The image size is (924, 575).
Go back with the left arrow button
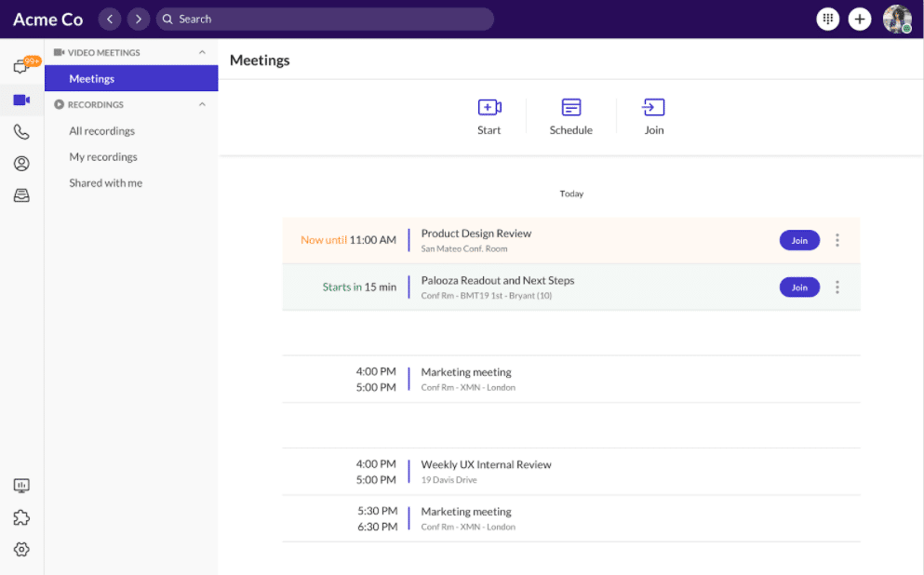pyautogui.click(x=110, y=19)
